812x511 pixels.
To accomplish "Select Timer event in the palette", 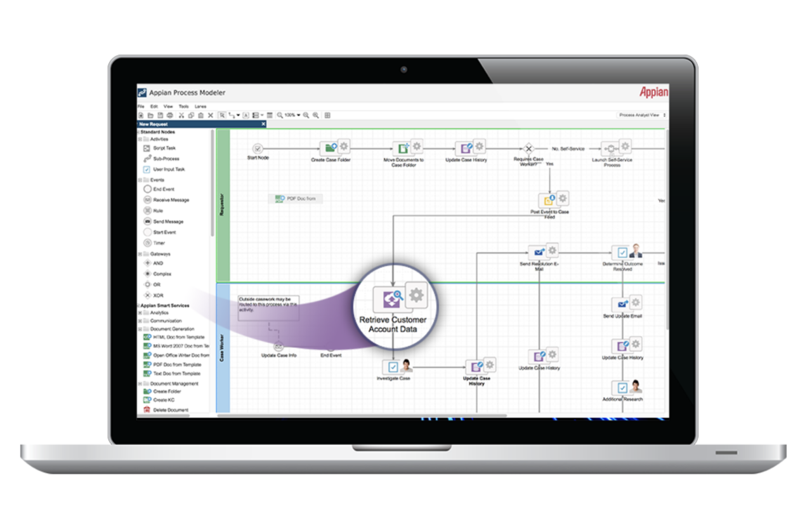I will pos(154,243).
